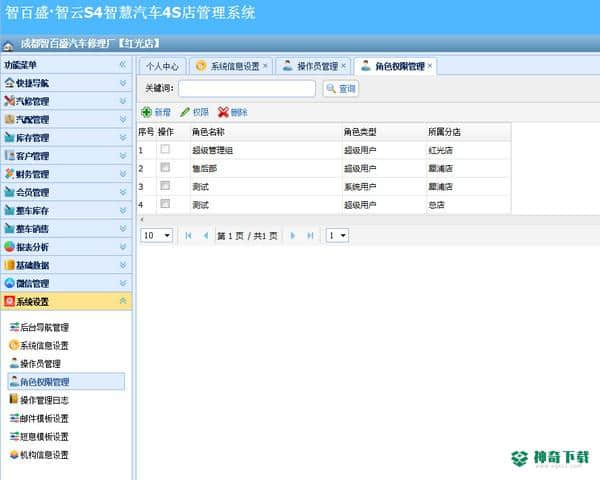The width and height of the screenshot is (600, 480).
Task: Expand the 财务管理 section chevron
Action: (x=123, y=174)
